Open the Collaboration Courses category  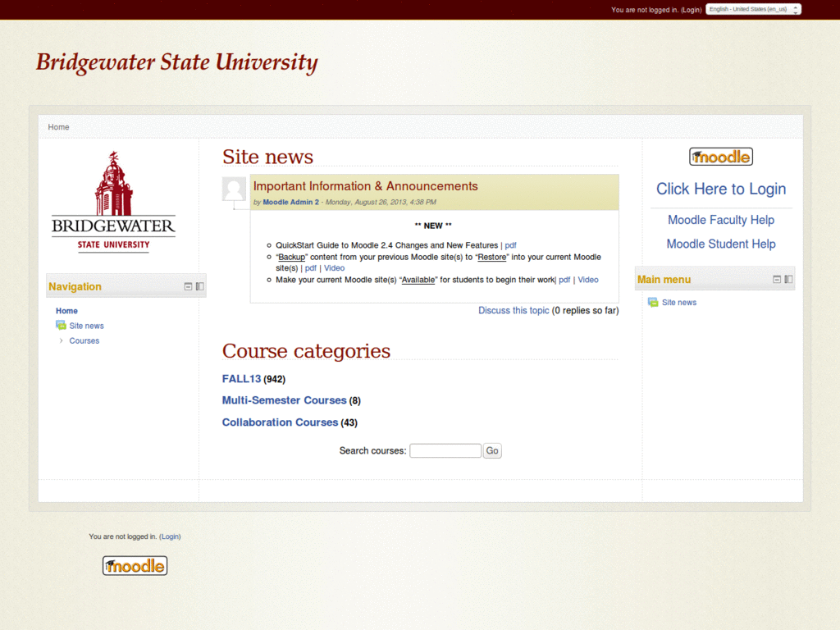pyautogui.click(x=280, y=422)
